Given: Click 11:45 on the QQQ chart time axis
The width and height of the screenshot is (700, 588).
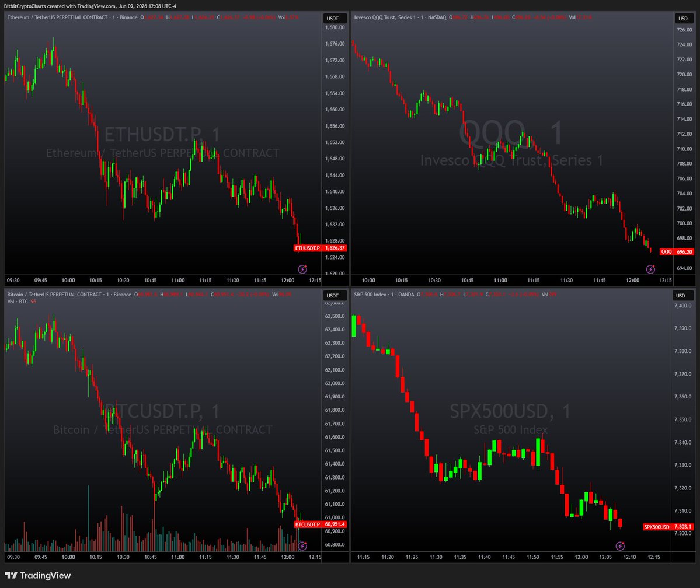Looking at the screenshot, I should [600, 280].
